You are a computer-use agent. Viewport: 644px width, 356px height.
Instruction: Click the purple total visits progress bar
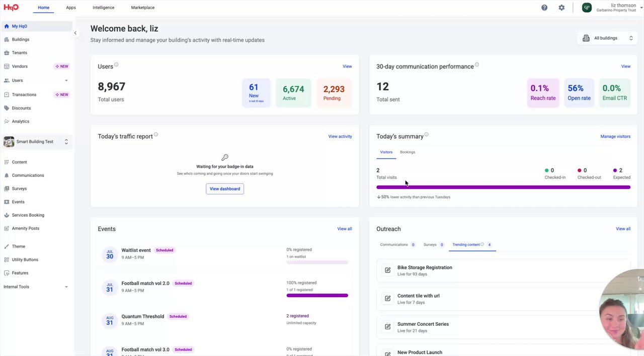coord(503,187)
